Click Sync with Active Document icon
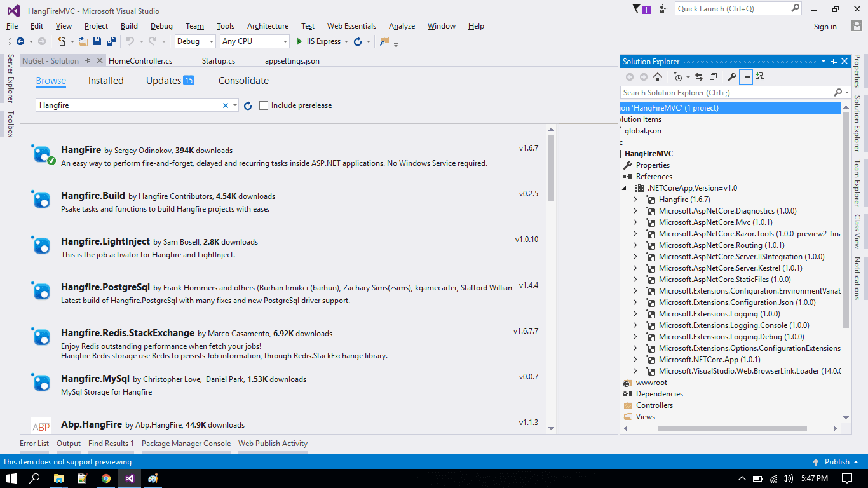 [699, 77]
